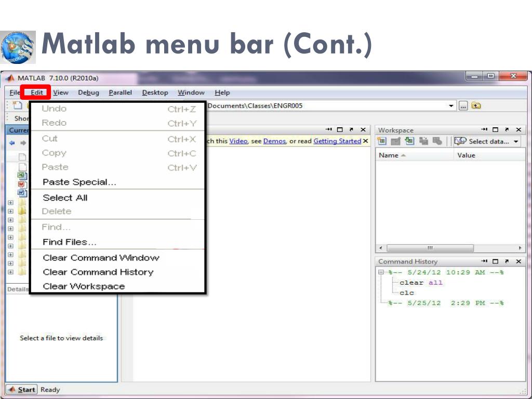This screenshot has height=399, width=532.
Task: Minimize the Command History panel
Action: point(484,261)
